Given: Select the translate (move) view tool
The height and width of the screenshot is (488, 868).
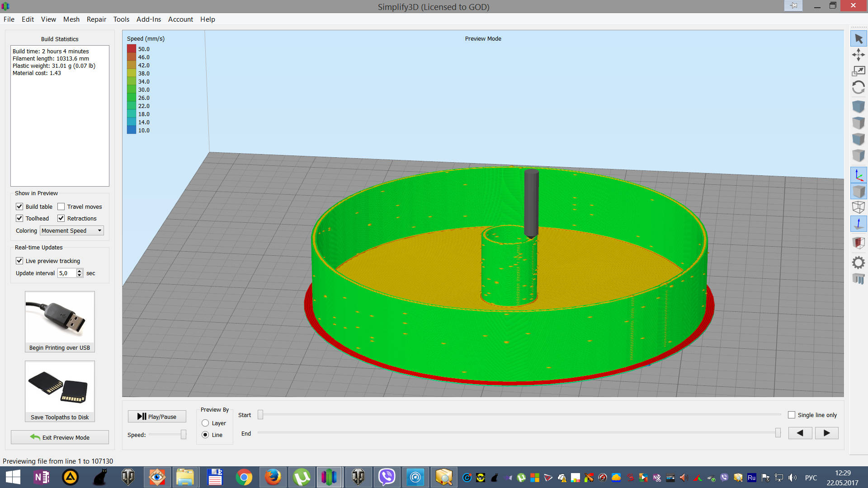Looking at the screenshot, I should (x=858, y=55).
